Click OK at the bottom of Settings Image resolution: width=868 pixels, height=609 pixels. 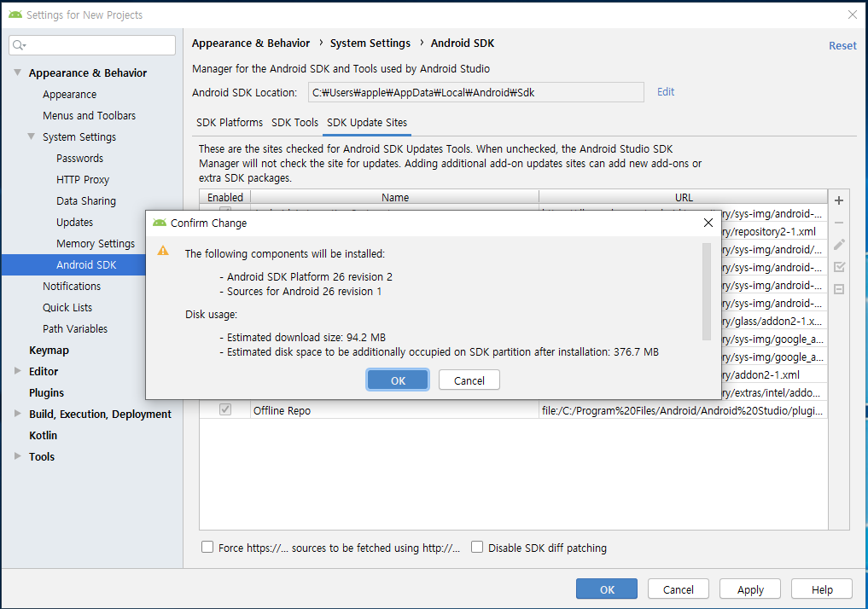[607, 589]
